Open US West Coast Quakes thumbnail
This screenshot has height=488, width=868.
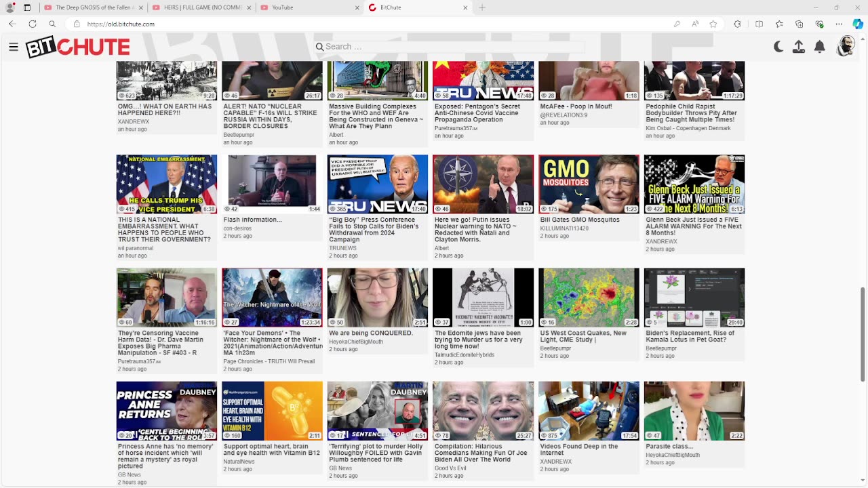[589, 298]
